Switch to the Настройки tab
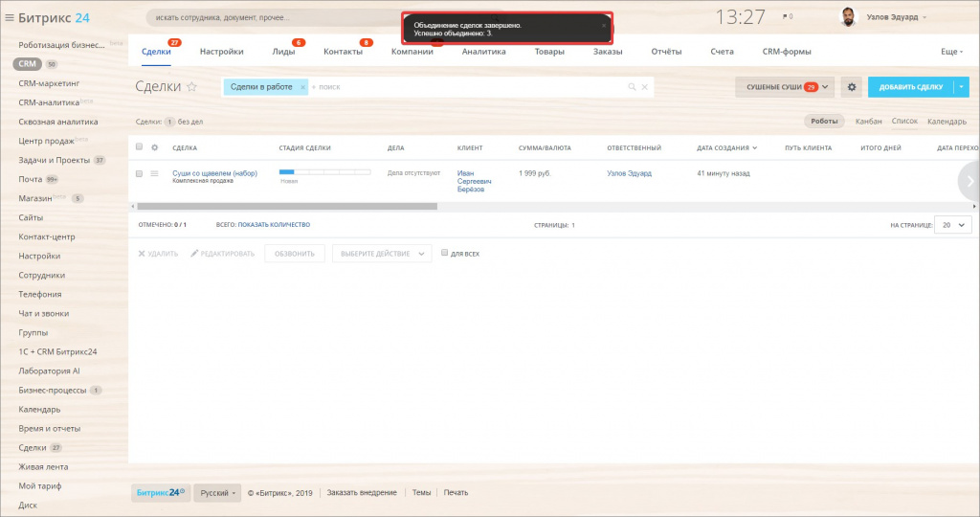The width and height of the screenshot is (980, 517). click(x=221, y=52)
